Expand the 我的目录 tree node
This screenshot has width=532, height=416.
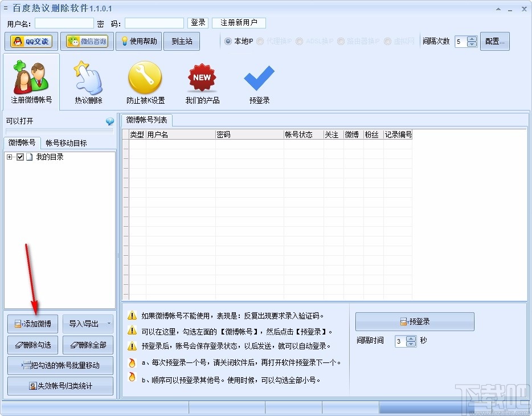9,157
